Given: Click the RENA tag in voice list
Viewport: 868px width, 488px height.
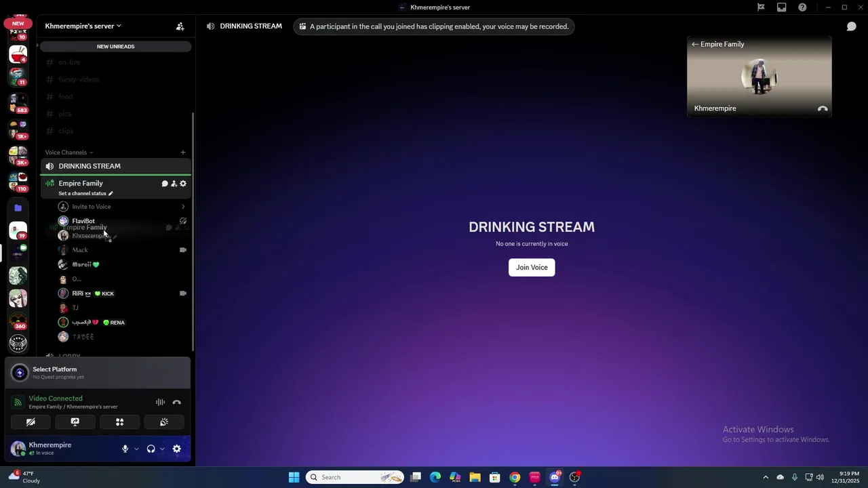Looking at the screenshot, I should 114,323.
